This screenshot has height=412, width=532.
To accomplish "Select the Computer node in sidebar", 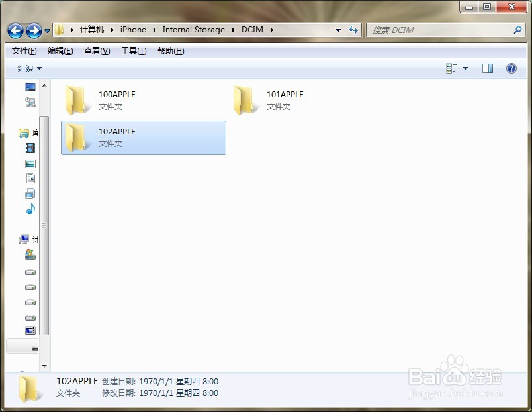I will 28,240.
